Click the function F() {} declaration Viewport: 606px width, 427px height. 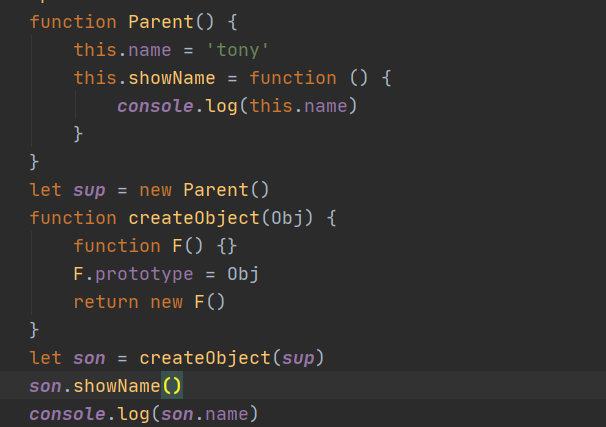(x=155, y=246)
